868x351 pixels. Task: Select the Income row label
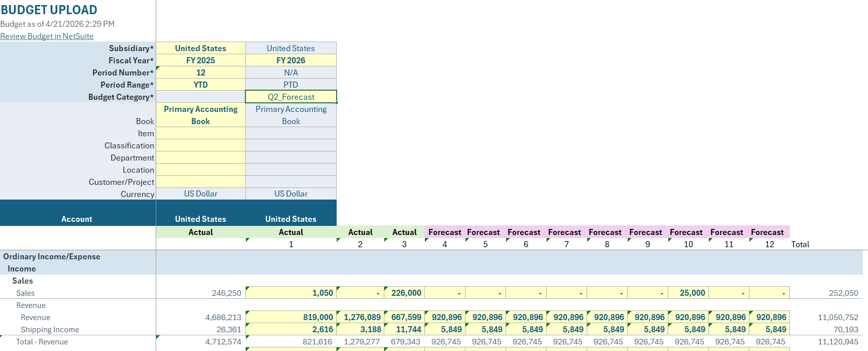click(x=22, y=268)
